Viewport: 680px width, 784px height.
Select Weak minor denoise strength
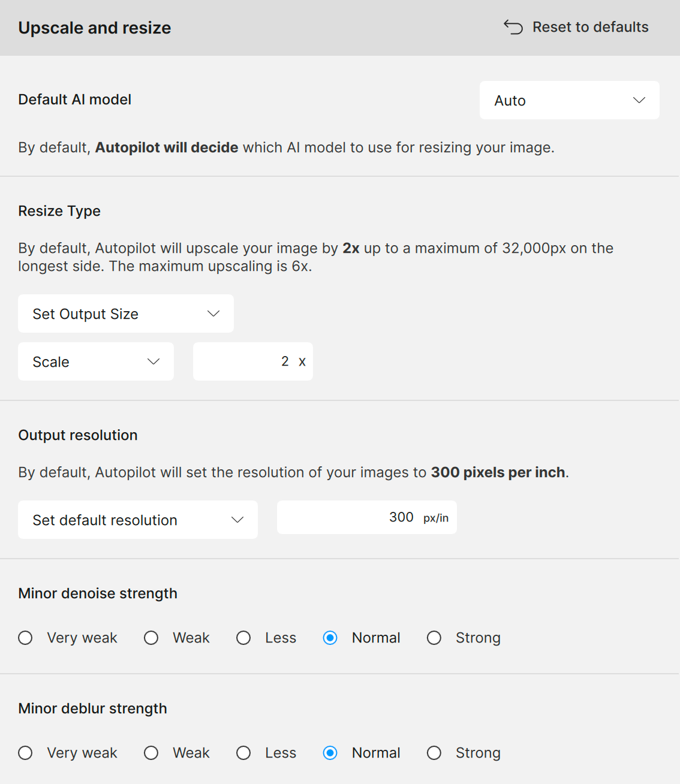(151, 638)
